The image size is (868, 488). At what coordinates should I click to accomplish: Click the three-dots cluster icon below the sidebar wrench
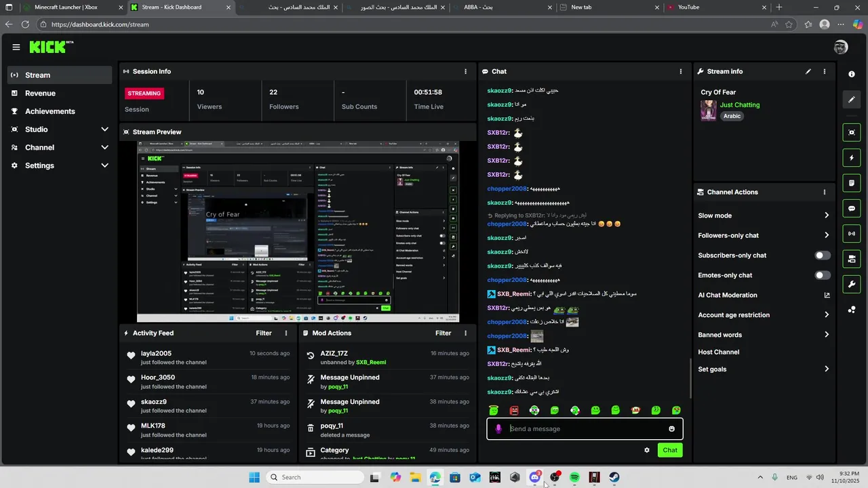pyautogui.click(x=852, y=310)
